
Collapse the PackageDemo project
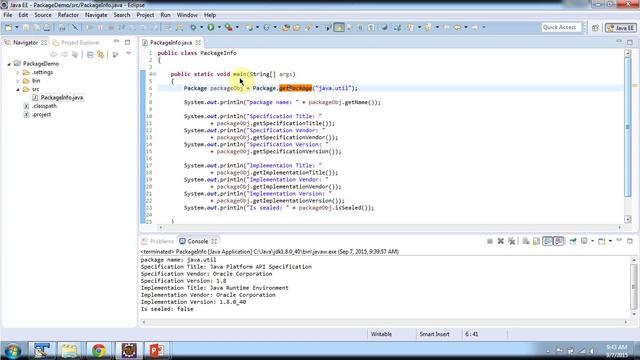[x=9, y=64]
